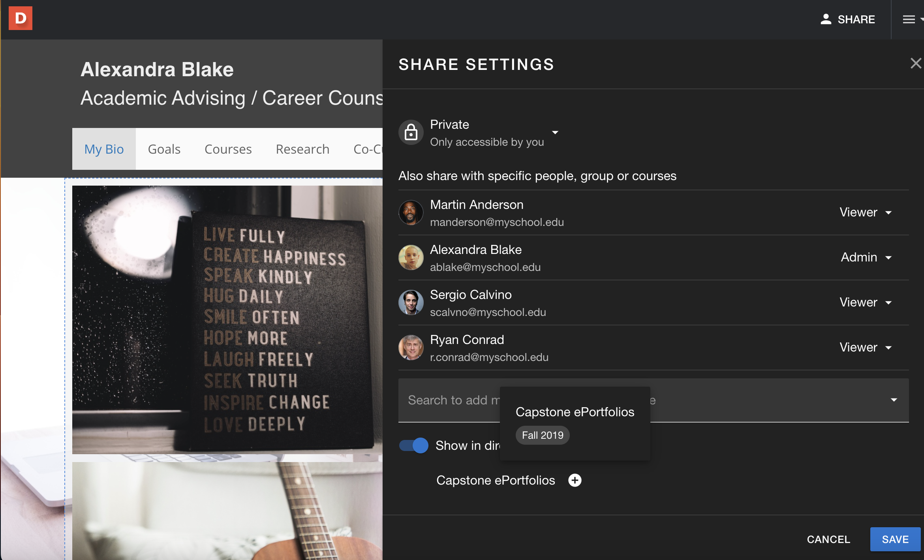
Task: Toggle the Show in directory switch
Action: click(x=413, y=445)
